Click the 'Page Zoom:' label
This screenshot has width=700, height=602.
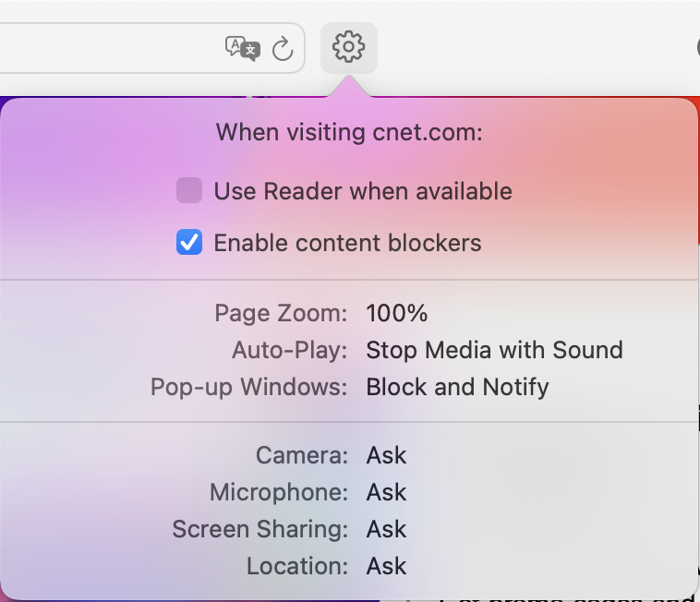[x=281, y=313]
